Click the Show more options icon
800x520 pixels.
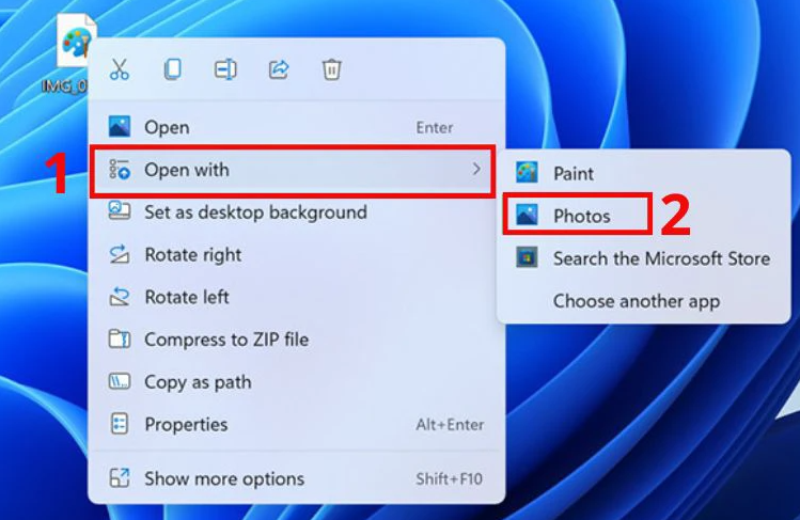coord(119,478)
